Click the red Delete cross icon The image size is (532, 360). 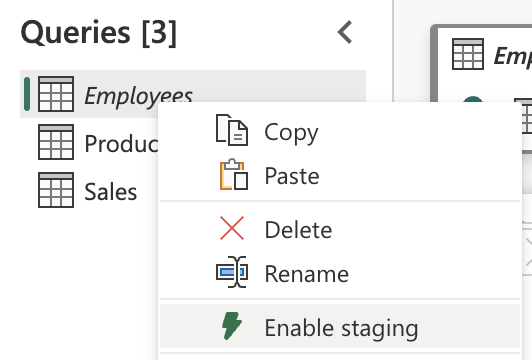coord(232,228)
